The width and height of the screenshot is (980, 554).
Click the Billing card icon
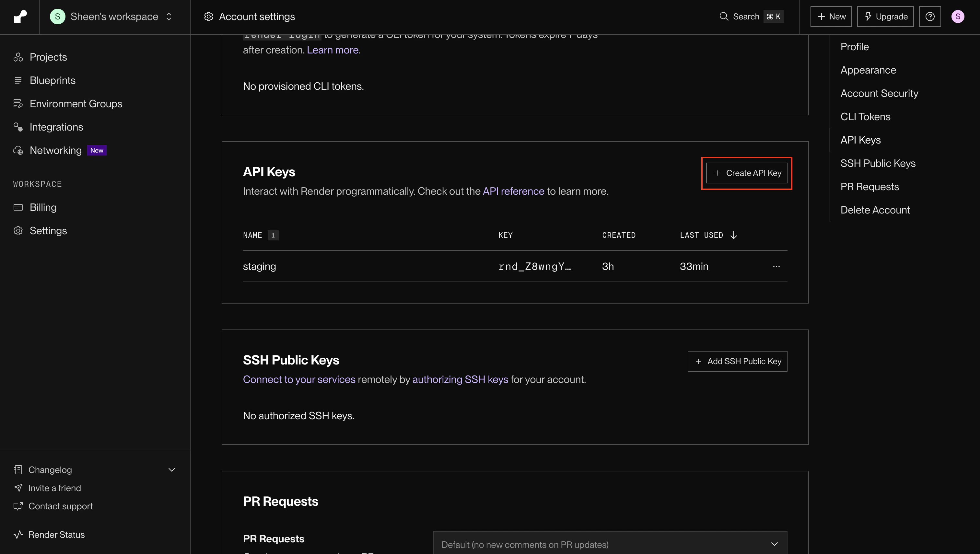(18, 207)
